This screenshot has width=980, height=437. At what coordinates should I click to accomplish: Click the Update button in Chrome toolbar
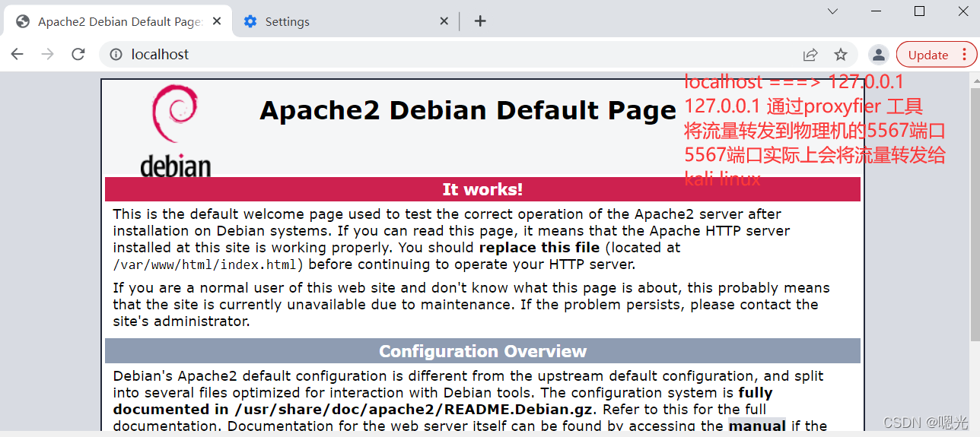click(x=928, y=54)
